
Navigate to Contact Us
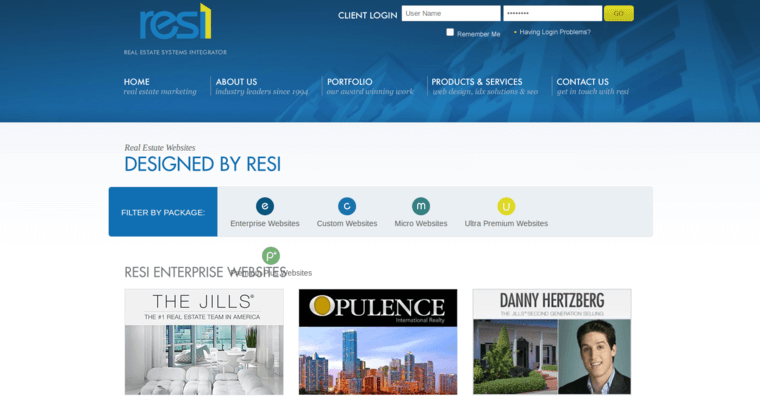(x=583, y=82)
